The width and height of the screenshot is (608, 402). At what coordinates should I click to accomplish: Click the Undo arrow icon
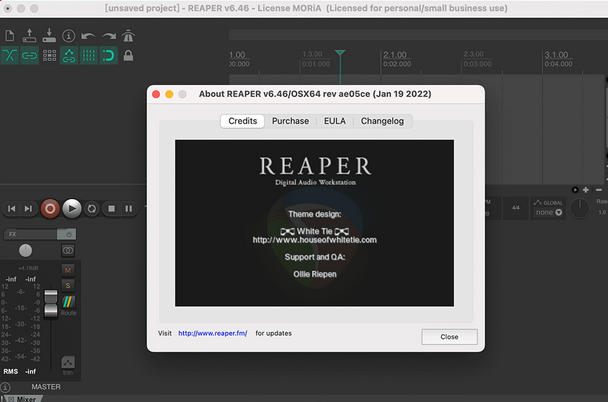coord(88,36)
